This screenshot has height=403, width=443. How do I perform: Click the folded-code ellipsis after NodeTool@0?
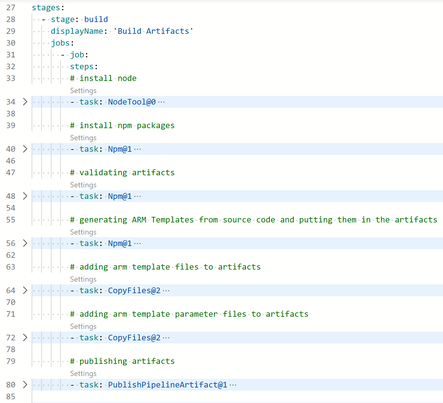[x=161, y=102]
